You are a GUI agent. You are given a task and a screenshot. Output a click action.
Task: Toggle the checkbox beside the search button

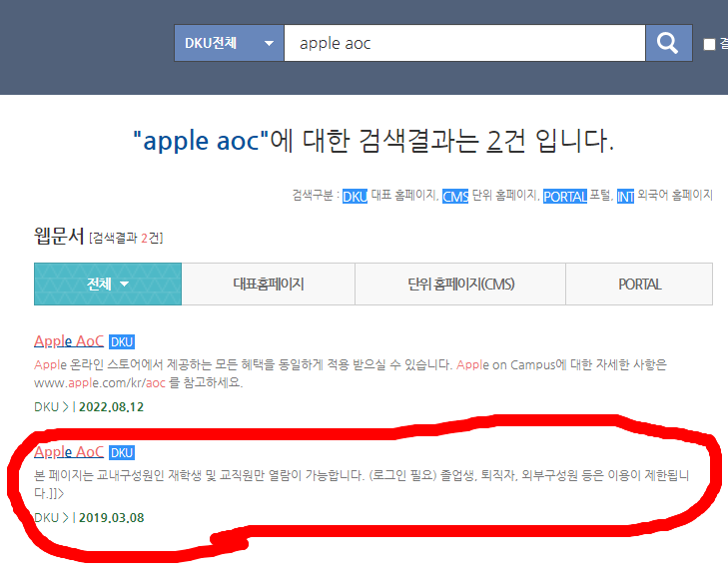click(709, 44)
